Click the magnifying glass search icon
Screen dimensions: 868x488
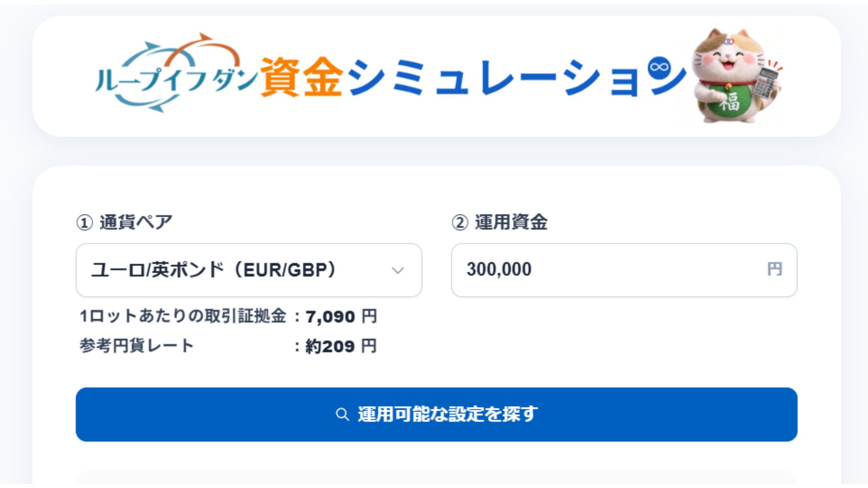coord(343,414)
